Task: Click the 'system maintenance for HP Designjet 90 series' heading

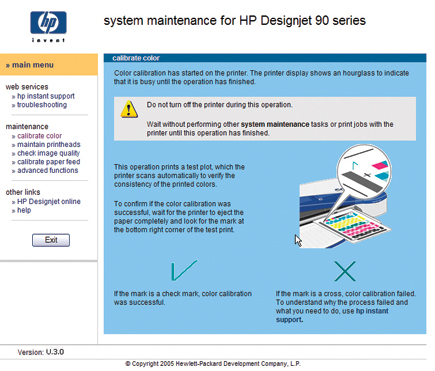Action: 234,21
